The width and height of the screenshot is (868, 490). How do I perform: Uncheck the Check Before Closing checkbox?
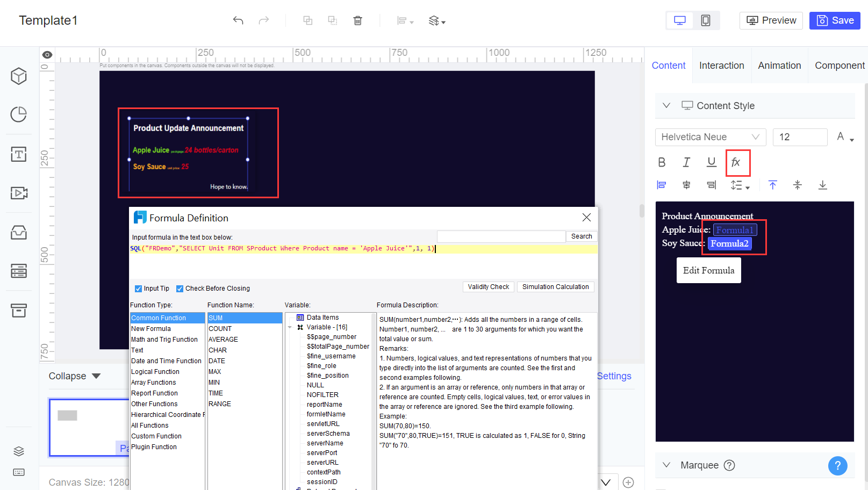pyautogui.click(x=180, y=288)
